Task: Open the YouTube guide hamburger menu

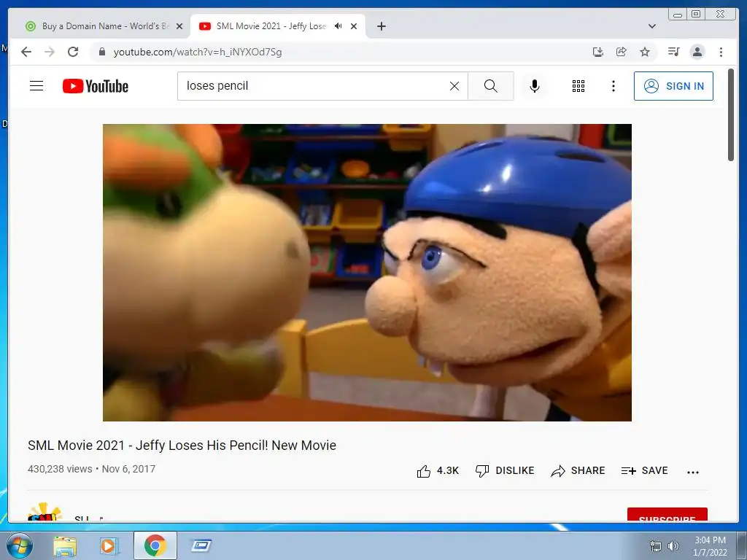Action: 36,86
